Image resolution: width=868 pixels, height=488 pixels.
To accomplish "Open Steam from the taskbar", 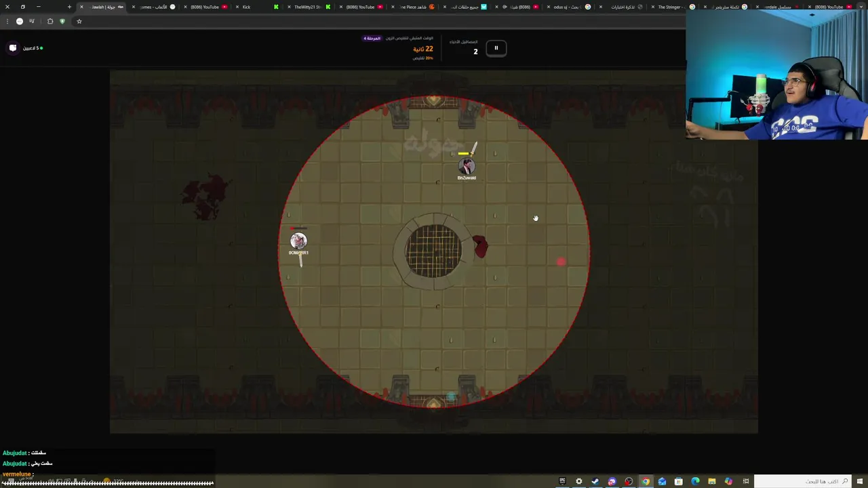I will [x=595, y=481].
